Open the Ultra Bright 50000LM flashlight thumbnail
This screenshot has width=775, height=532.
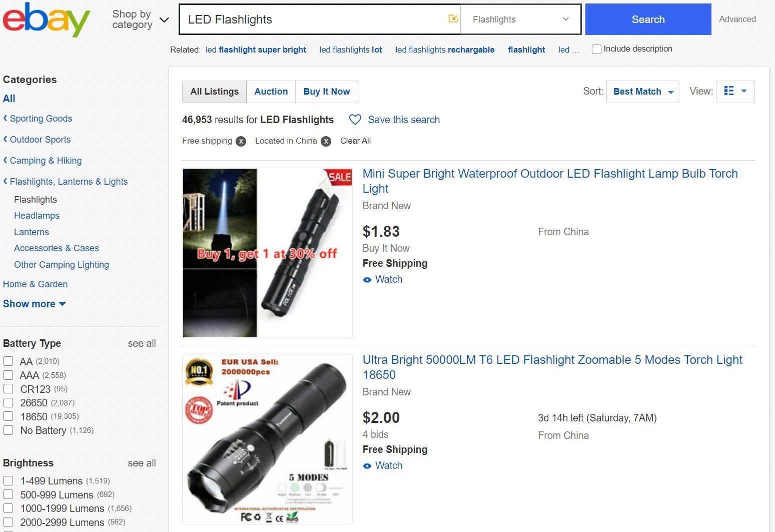[267, 439]
